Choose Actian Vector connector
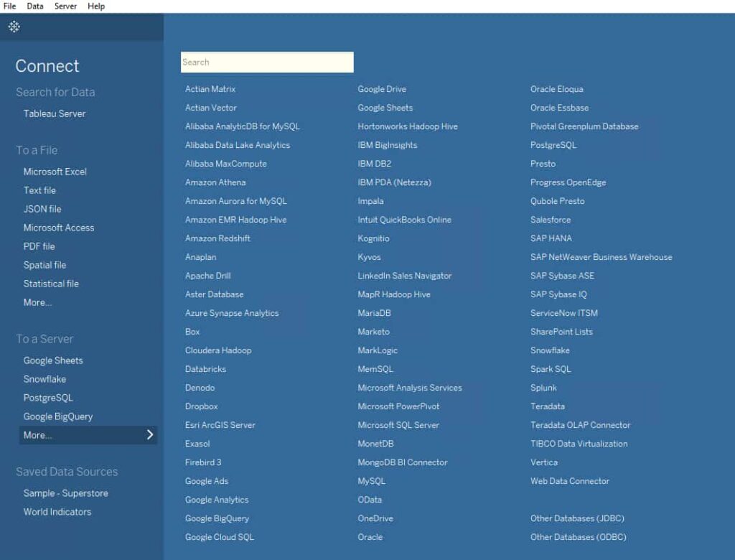735x560 pixels. coord(211,108)
